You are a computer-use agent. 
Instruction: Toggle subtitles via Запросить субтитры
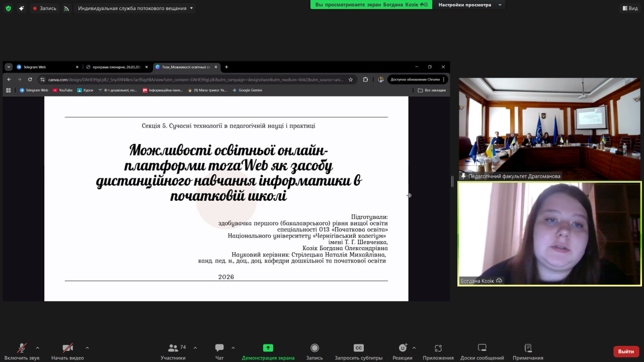(x=358, y=348)
